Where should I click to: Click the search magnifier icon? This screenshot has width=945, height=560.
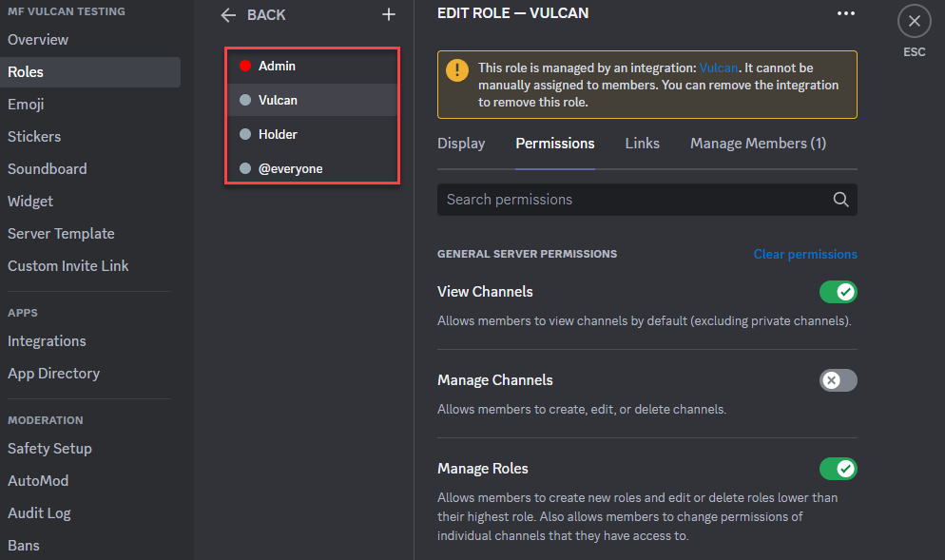click(x=840, y=200)
